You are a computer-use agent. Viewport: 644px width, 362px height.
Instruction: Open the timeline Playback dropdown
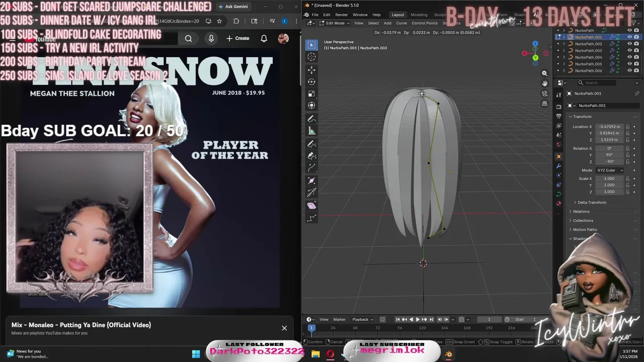(362, 319)
